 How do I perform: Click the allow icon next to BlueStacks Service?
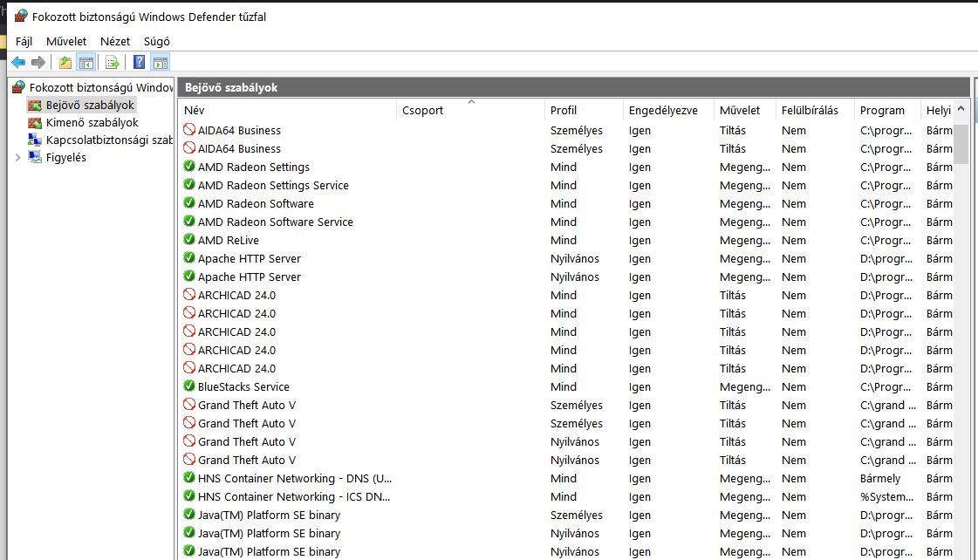pyautogui.click(x=189, y=386)
